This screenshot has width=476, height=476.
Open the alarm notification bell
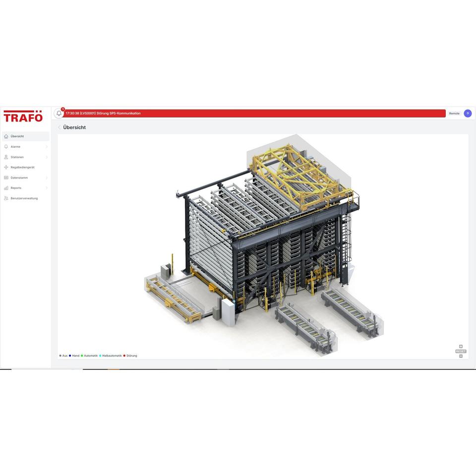pyautogui.click(x=59, y=113)
